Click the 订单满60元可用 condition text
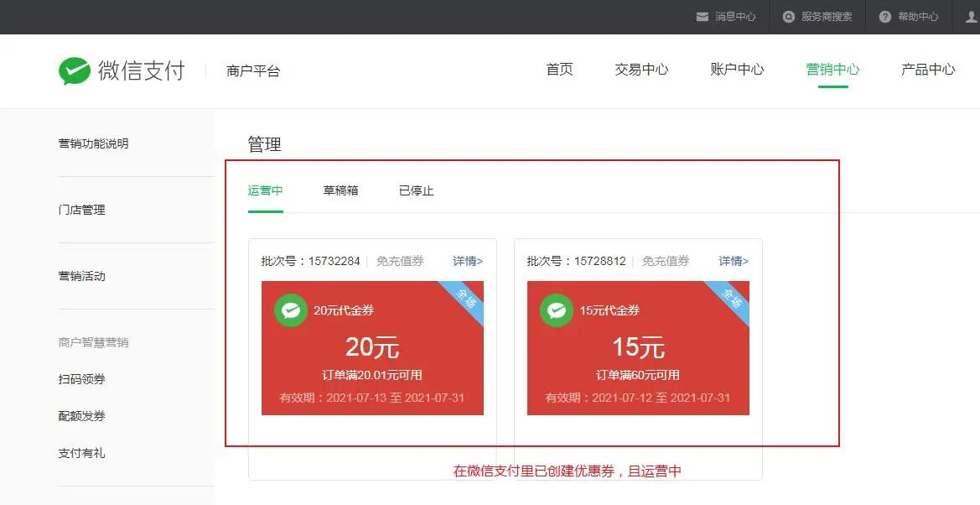The width and height of the screenshot is (980, 505). (638, 376)
